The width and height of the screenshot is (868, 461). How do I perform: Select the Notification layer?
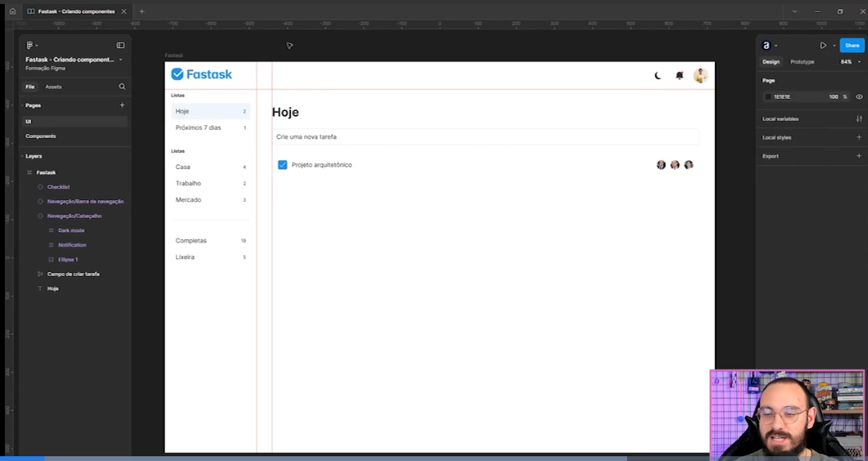tap(72, 245)
